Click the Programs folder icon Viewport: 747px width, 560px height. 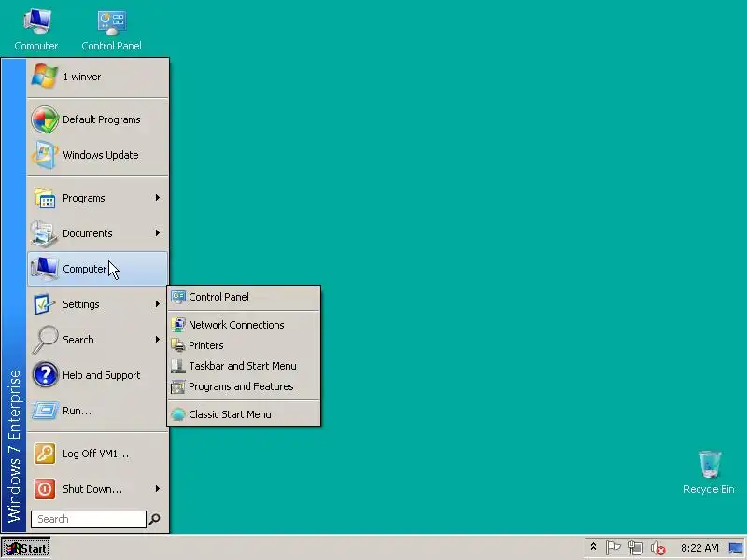[45, 198]
